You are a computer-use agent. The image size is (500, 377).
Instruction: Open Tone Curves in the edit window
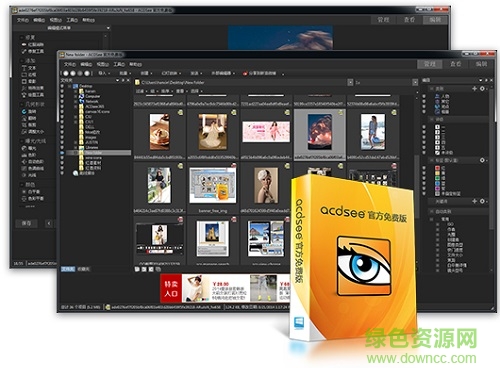[33, 168]
